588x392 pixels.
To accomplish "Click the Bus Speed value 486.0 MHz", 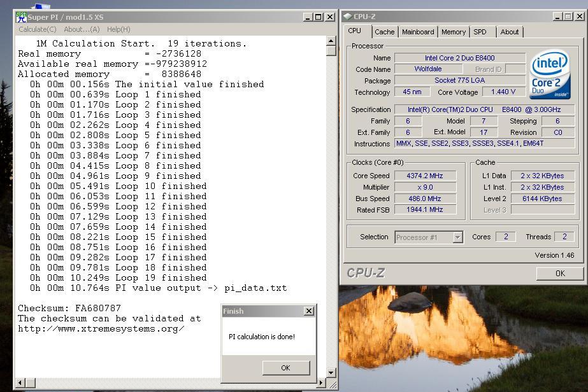I will point(425,199).
